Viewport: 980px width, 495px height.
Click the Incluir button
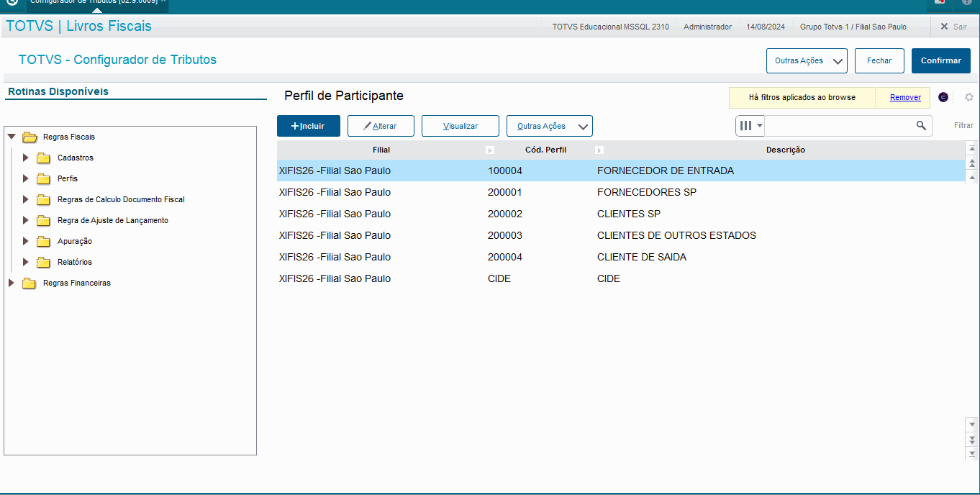point(309,126)
